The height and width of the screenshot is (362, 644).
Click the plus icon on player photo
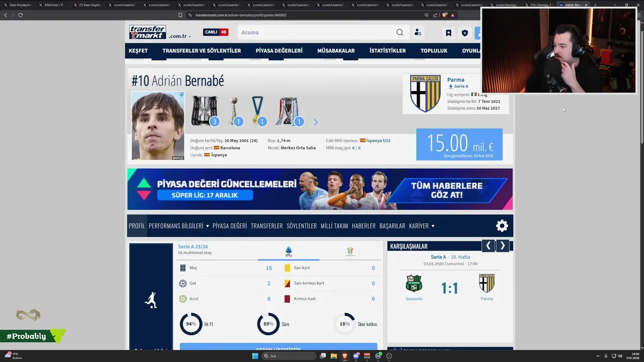tap(181, 95)
